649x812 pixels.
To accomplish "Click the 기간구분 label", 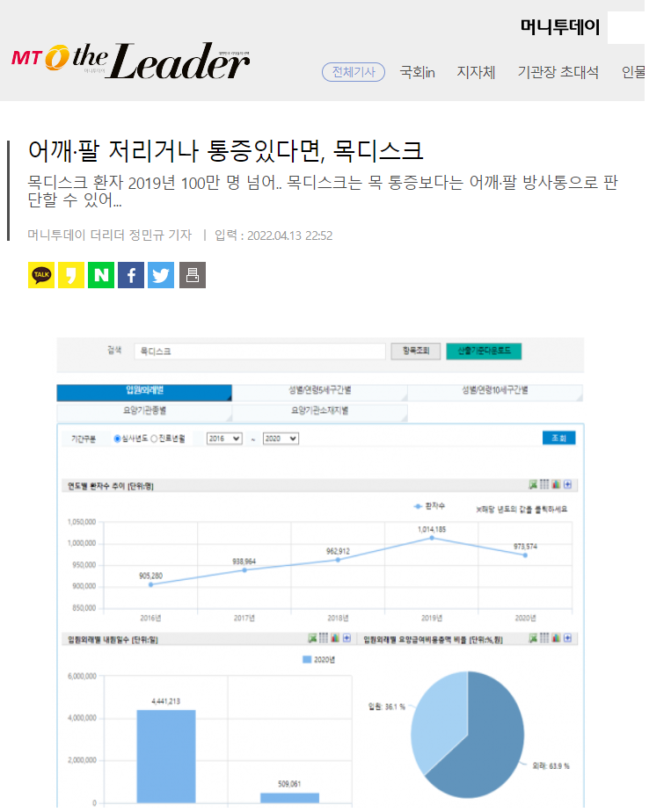I will pyautogui.click(x=83, y=439).
